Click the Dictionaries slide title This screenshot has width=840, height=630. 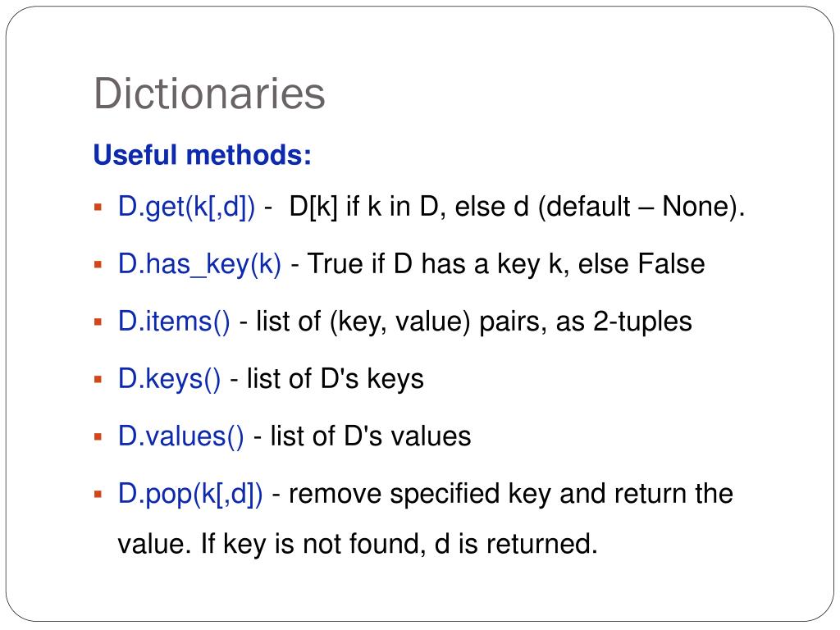click(x=209, y=94)
